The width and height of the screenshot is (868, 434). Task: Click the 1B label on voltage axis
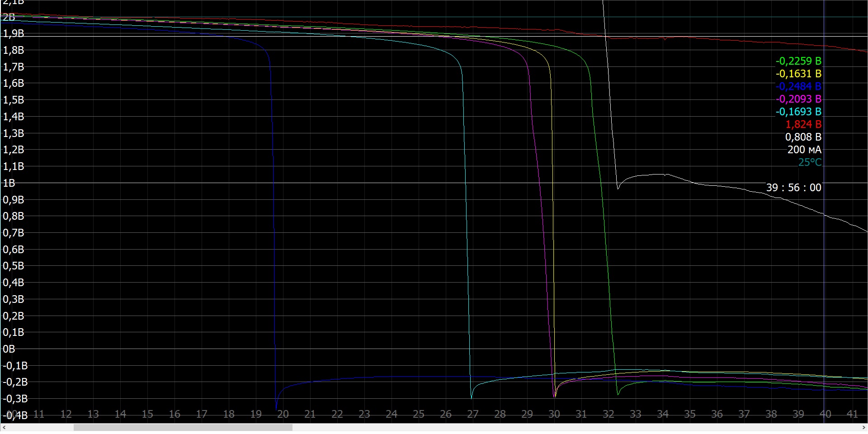9,183
